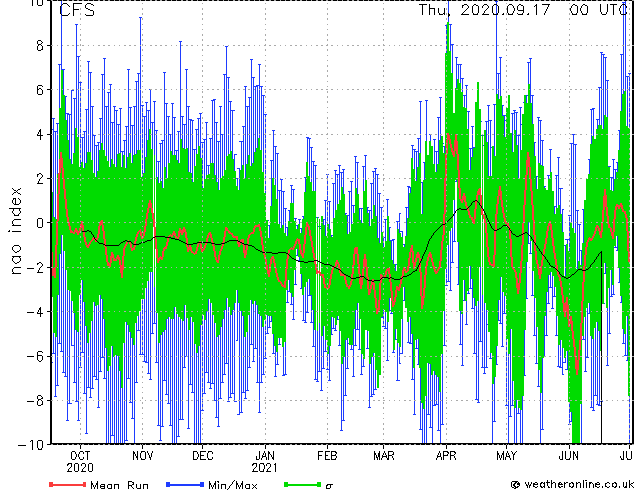Click the y-axis value 0
Image resolution: width=634 pixels, height=490 pixels.
point(40,223)
